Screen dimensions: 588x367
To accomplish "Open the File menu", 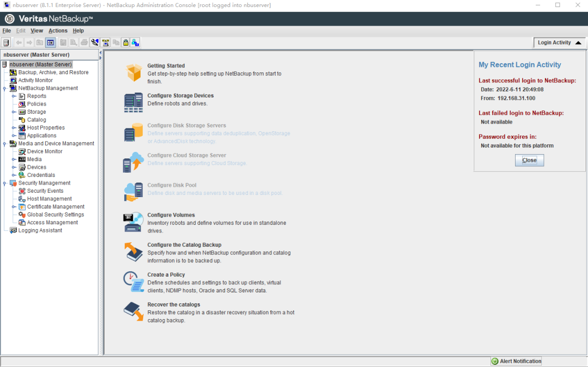I will [7, 30].
